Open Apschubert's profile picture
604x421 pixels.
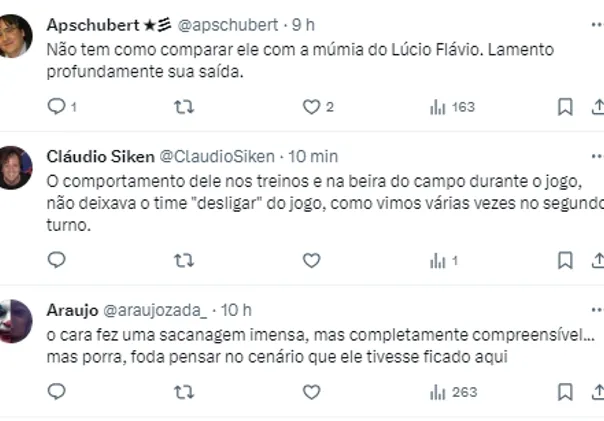(x=16, y=37)
